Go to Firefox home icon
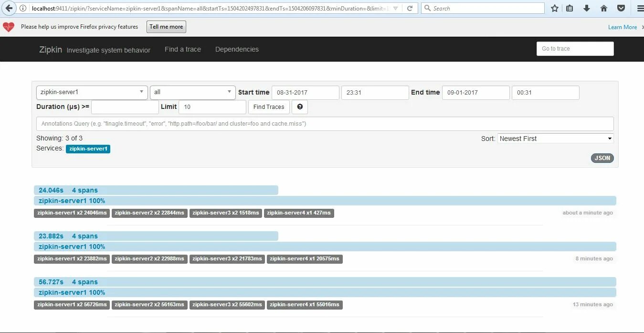This screenshot has height=333, width=644. point(604,8)
